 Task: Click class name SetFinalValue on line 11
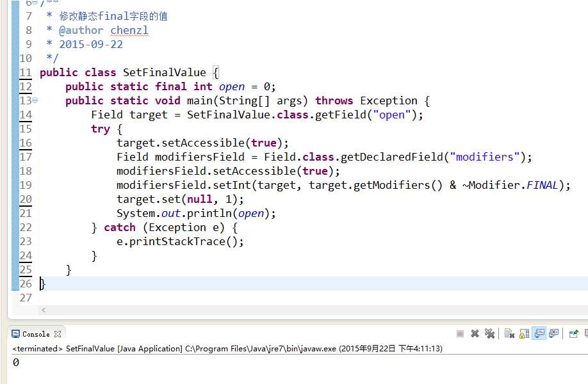[x=164, y=72]
